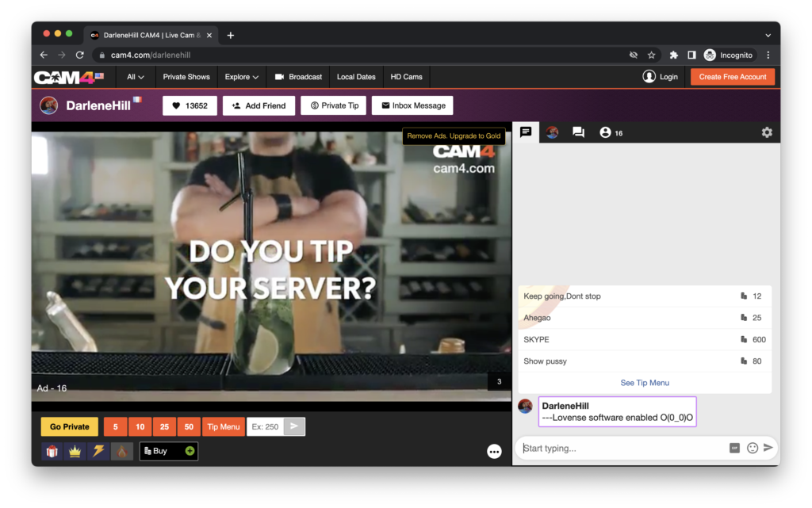Click the browser back arrow
Viewport: 812px width, 508px height.
click(x=44, y=55)
